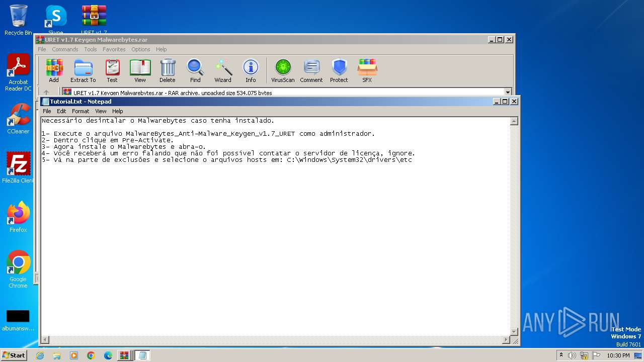Click the Protect shield icon in WinRAR
The height and width of the screenshot is (362, 644).
(339, 71)
